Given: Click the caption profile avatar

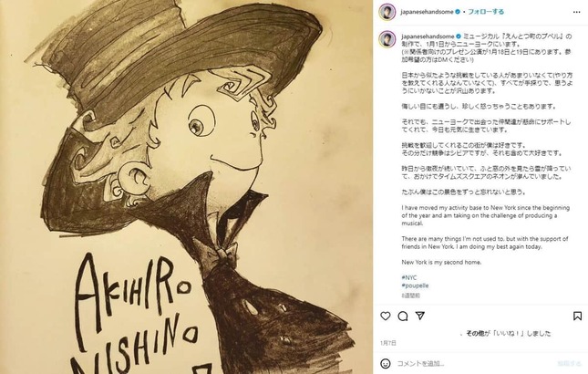Looking at the screenshot, I should pyautogui.click(x=387, y=38).
